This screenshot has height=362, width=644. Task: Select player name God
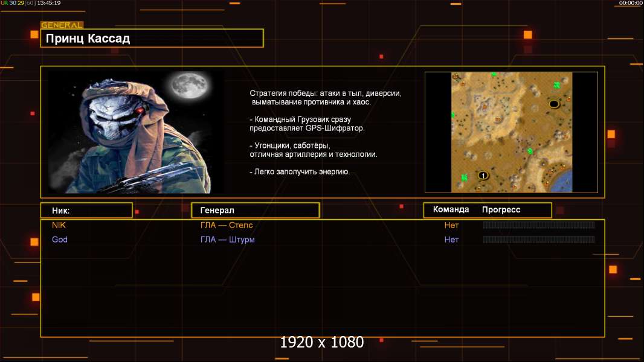click(x=60, y=240)
